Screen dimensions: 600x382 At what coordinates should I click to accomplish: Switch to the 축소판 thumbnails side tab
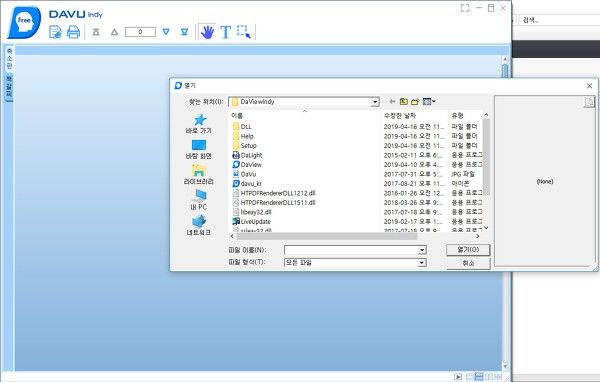point(9,59)
